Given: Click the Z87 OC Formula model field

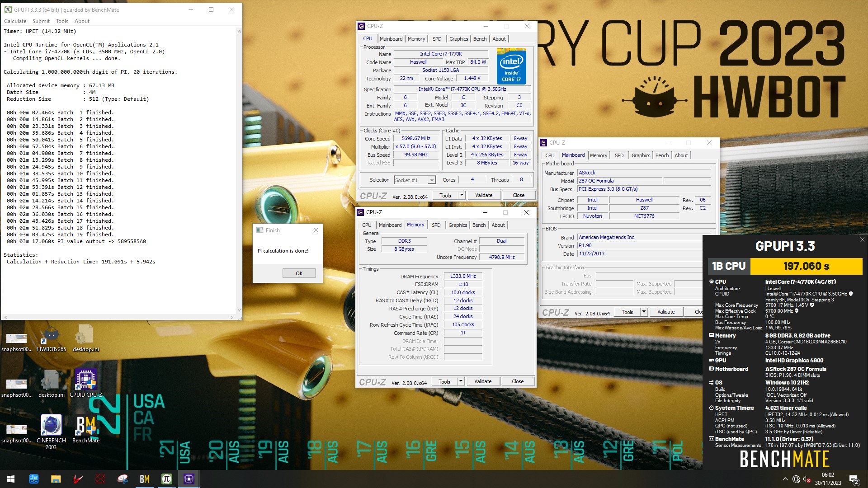Looking at the screenshot, I should tap(620, 181).
